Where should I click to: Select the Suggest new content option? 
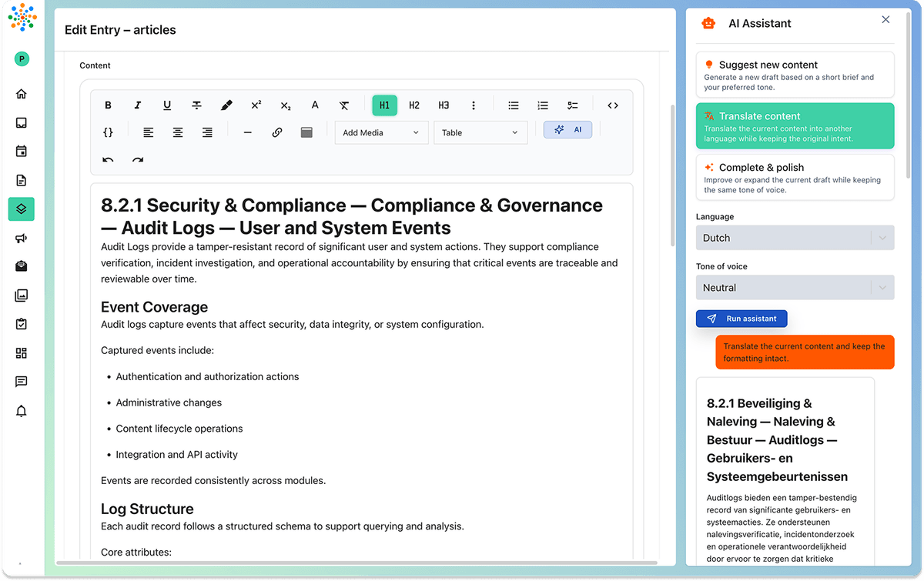point(795,74)
